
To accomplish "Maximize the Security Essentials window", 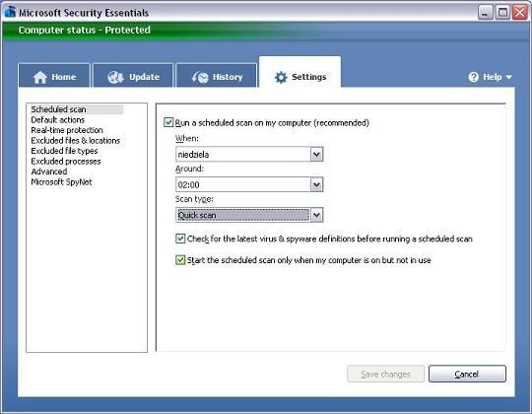I will coord(502,13).
